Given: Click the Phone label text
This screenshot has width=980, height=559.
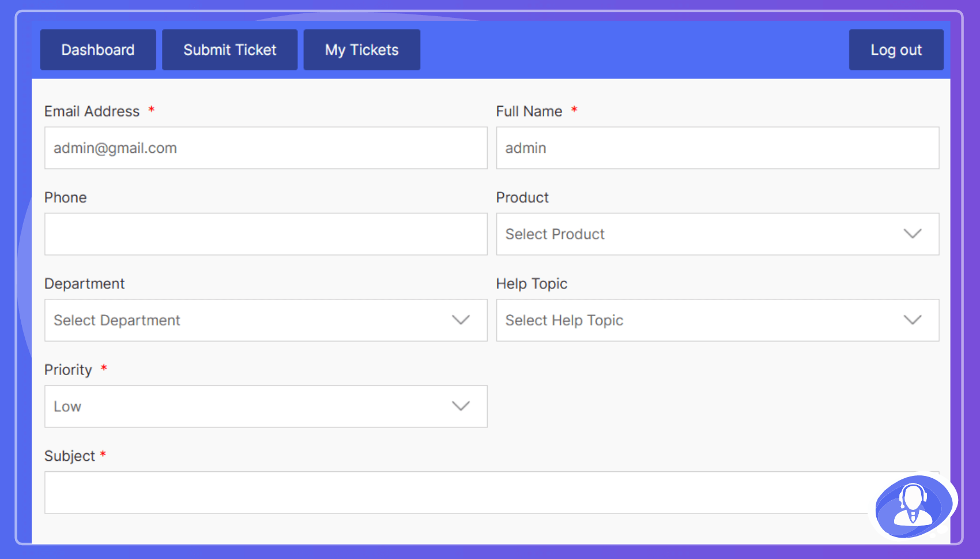Looking at the screenshot, I should [x=66, y=197].
